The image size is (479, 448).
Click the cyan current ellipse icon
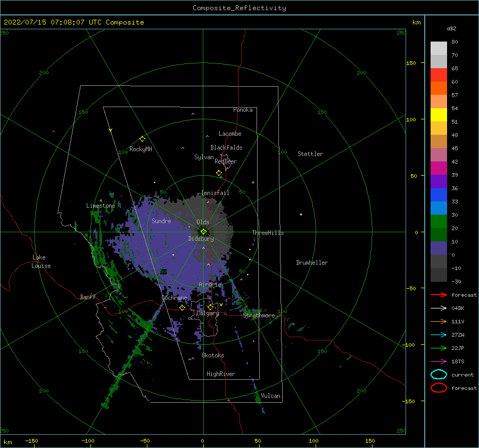click(439, 374)
